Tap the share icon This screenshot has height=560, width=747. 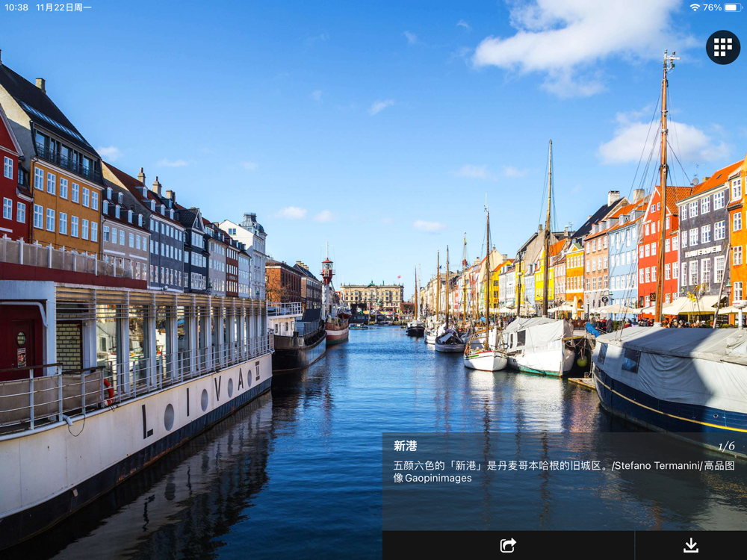[508, 545]
